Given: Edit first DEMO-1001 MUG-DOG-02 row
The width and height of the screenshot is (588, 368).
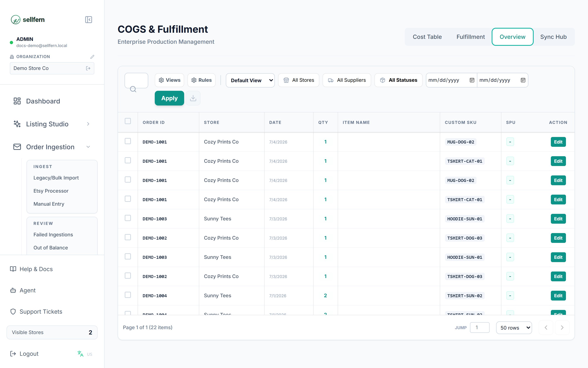Looking at the screenshot, I should [558, 142].
